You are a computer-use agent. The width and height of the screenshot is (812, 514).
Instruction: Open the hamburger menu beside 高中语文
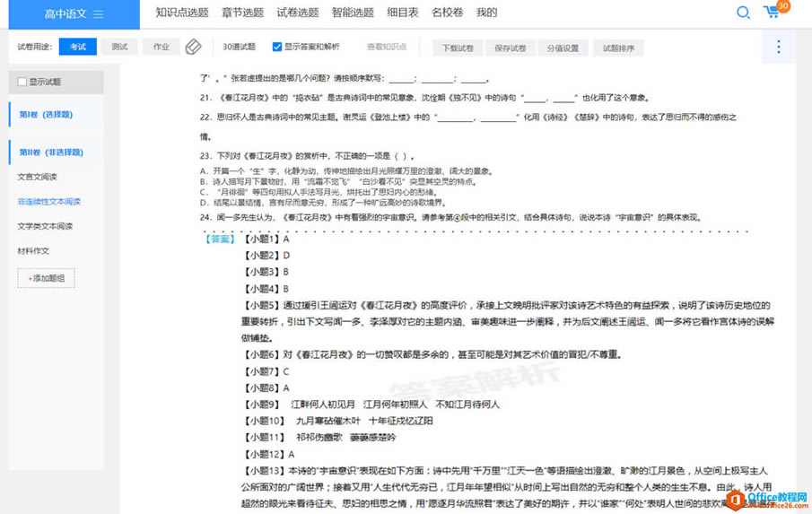click(x=99, y=14)
